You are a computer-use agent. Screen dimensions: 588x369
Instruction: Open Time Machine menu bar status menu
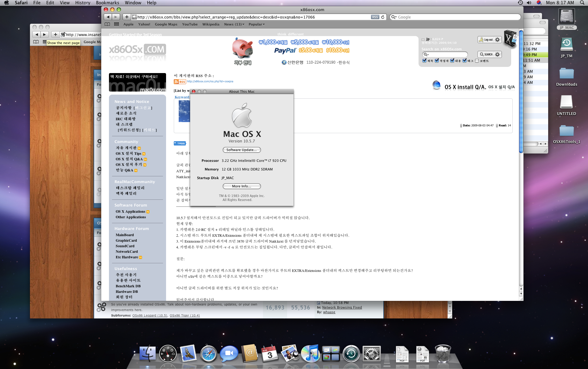pos(520,3)
